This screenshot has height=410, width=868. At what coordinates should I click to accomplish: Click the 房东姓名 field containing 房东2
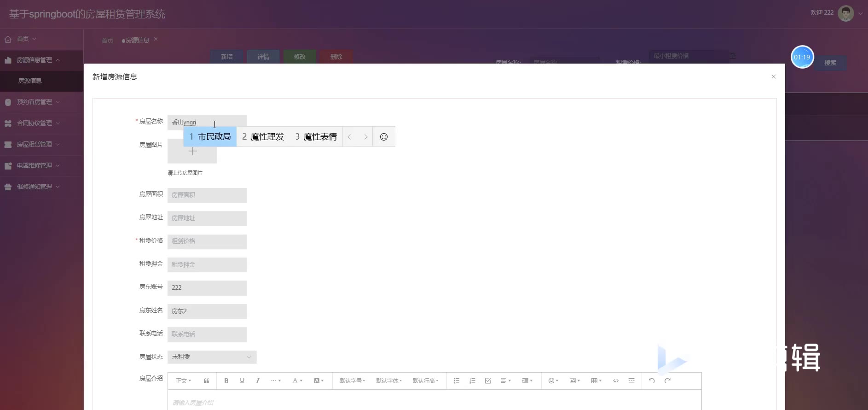click(207, 311)
